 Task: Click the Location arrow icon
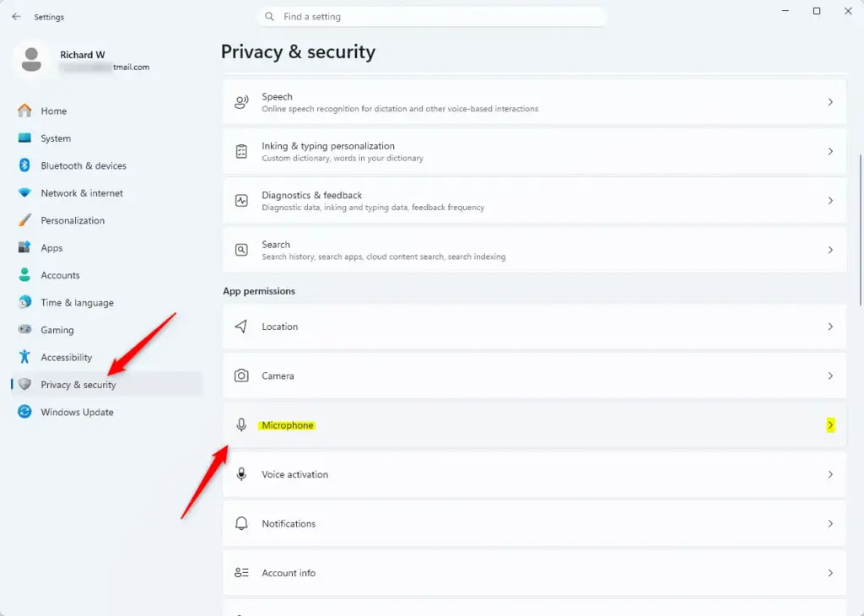point(240,327)
